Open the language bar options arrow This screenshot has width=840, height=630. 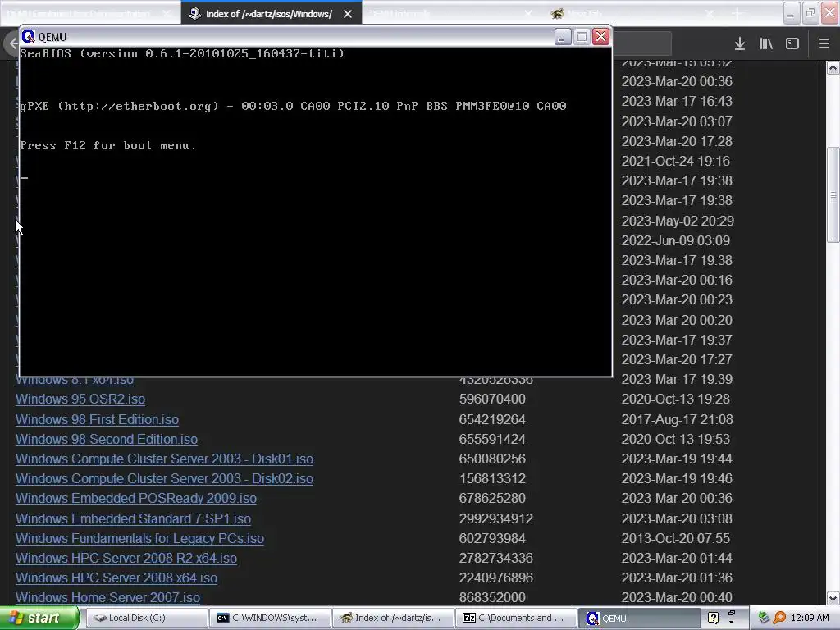[x=732, y=622]
